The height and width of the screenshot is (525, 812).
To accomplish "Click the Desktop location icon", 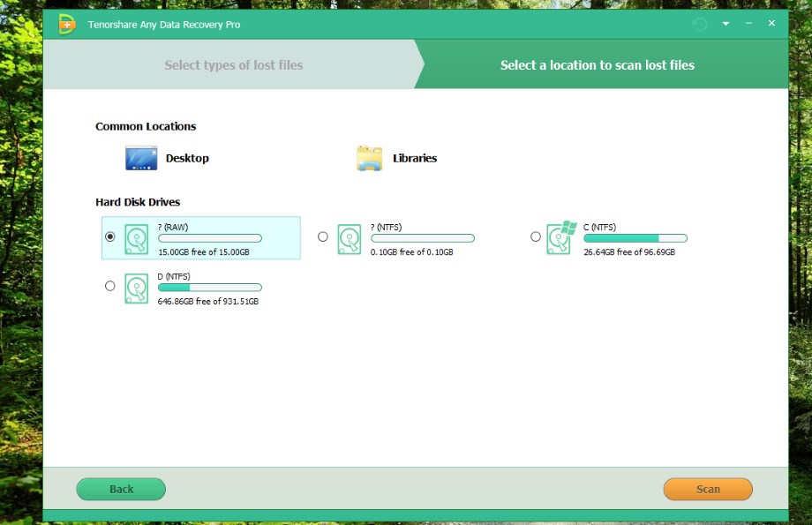I will tap(141, 159).
